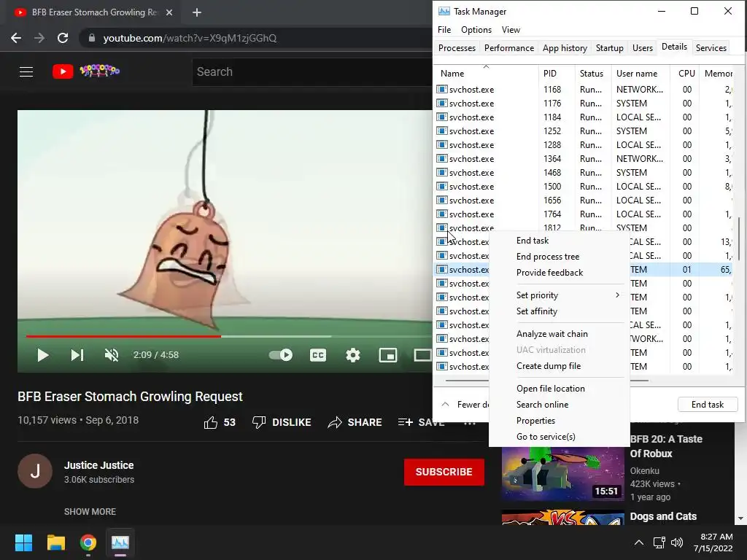The image size is (747, 560).
Task: Expand Set priority submenu
Action: (x=560, y=295)
